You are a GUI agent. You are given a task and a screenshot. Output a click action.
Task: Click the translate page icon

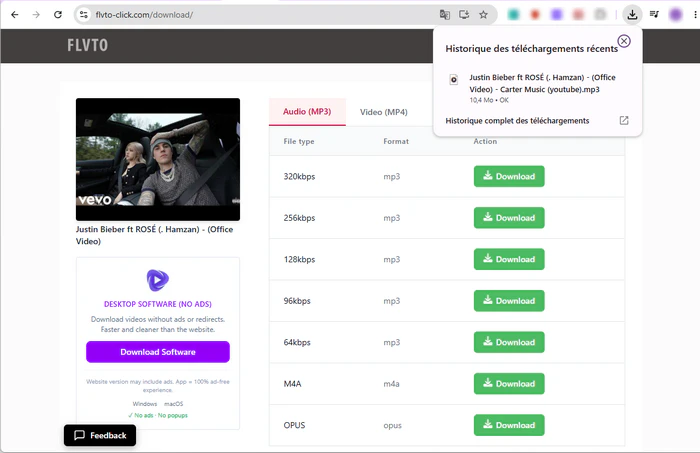(x=445, y=15)
